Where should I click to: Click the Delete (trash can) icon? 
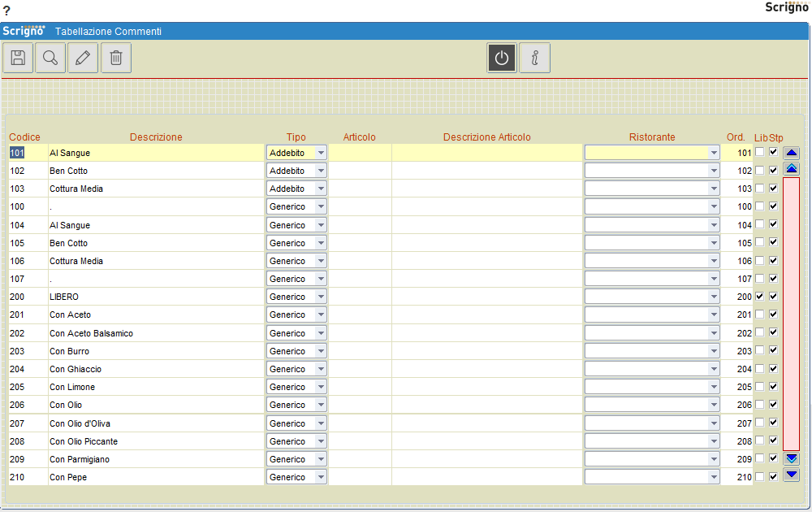point(115,57)
